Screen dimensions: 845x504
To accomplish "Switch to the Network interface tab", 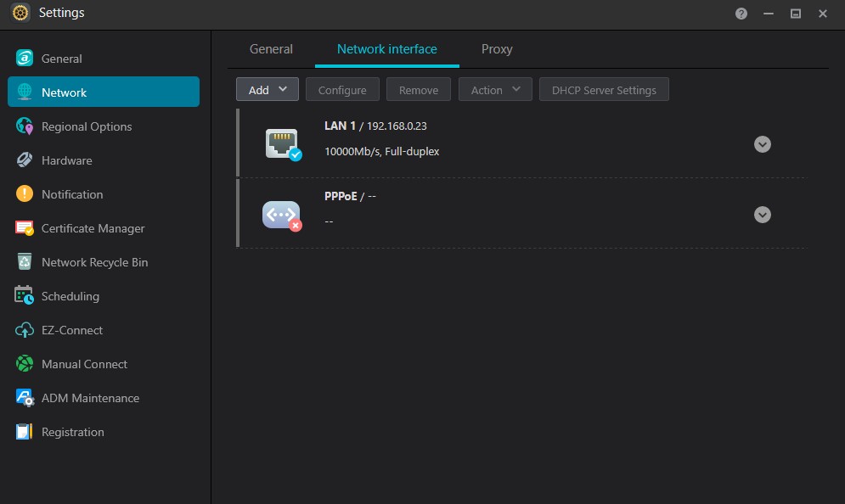I will (x=387, y=49).
